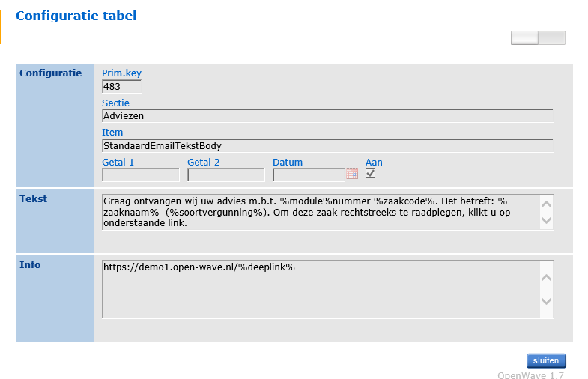
Task: Click the Aan label above the checkbox
Action: pyautogui.click(x=374, y=163)
